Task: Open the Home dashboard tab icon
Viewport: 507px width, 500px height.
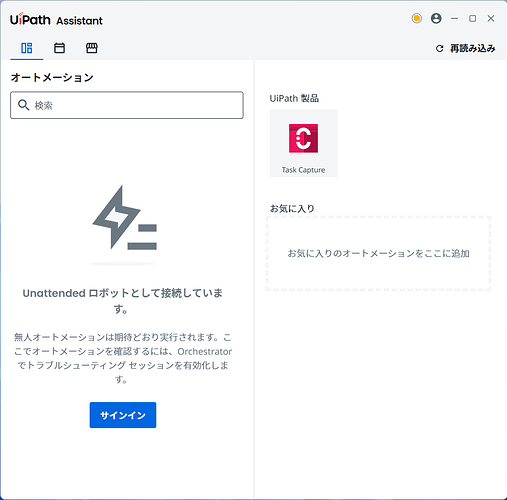Action: coord(27,48)
